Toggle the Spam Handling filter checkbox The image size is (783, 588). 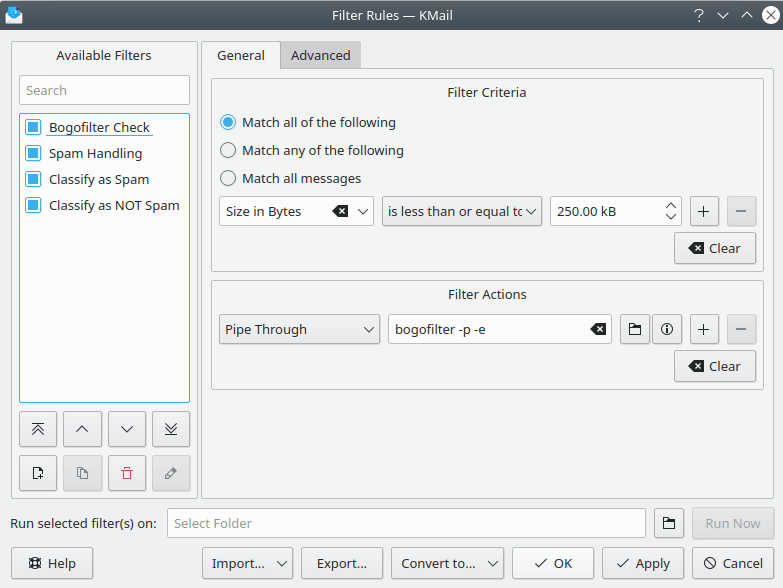click(33, 154)
